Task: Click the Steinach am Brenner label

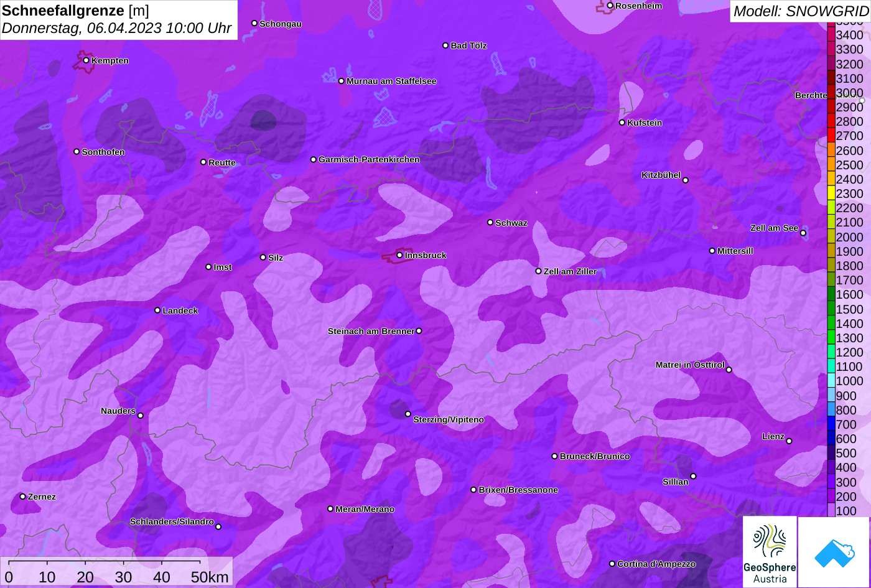Action: click(x=371, y=331)
